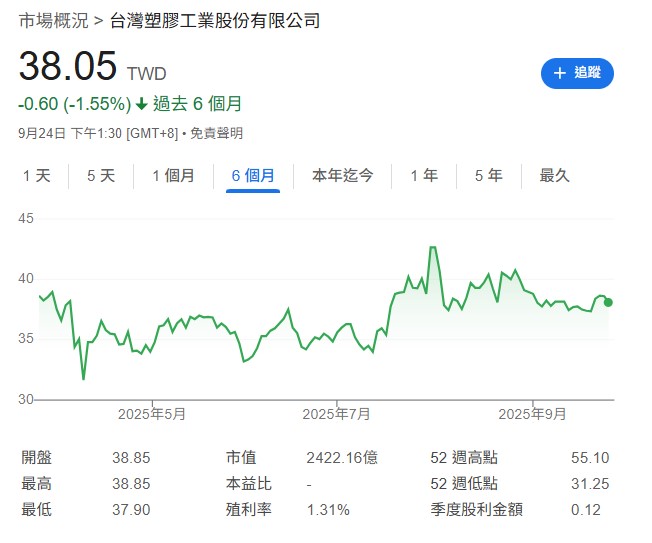Click the 最低 value 37.90

tap(131, 510)
